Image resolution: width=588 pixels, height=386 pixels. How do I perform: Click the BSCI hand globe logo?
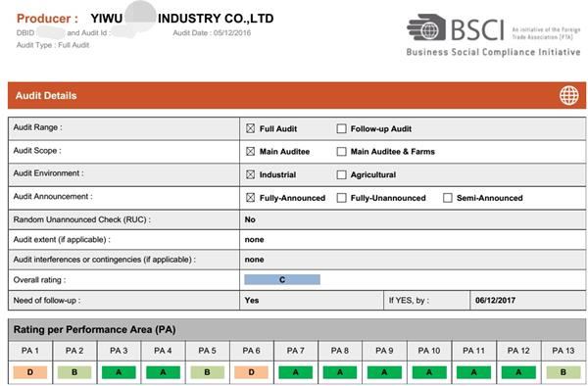pyautogui.click(x=426, y=27)
